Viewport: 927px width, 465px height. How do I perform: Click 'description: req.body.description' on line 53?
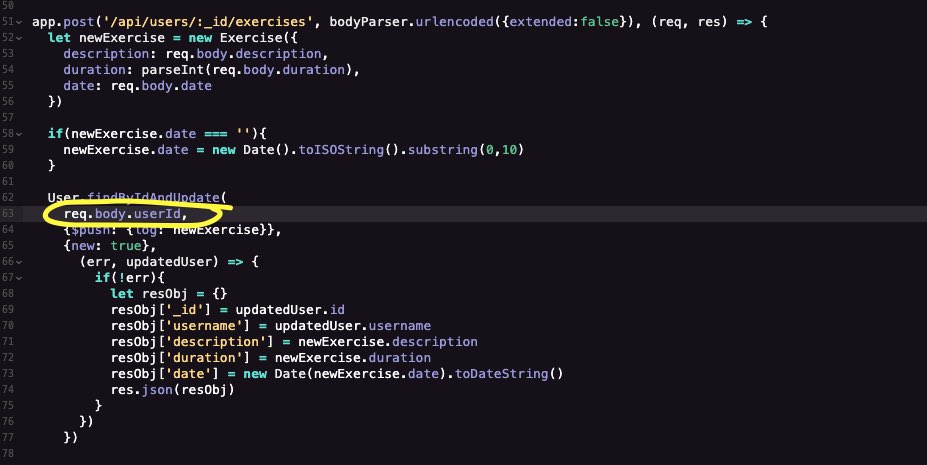(x=192, y=54)
